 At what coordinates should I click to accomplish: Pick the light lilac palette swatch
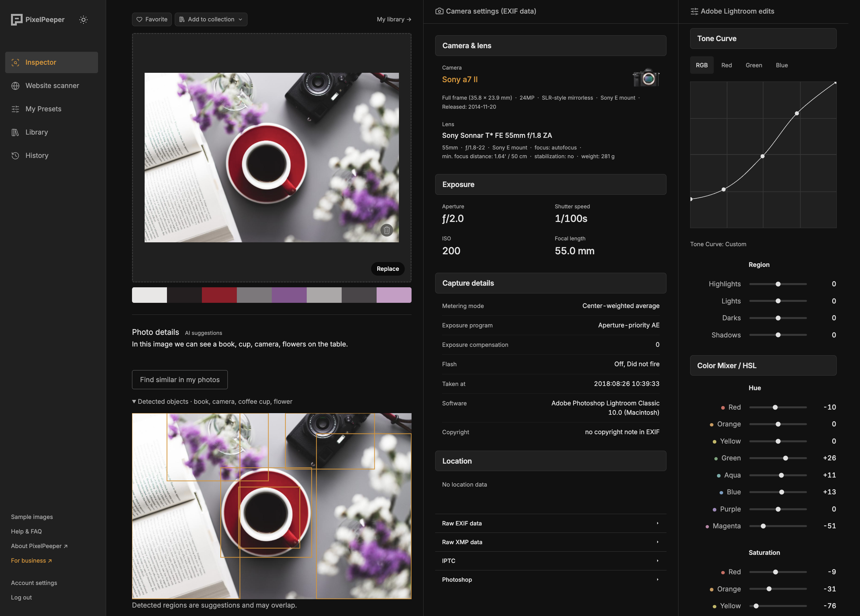394,295
